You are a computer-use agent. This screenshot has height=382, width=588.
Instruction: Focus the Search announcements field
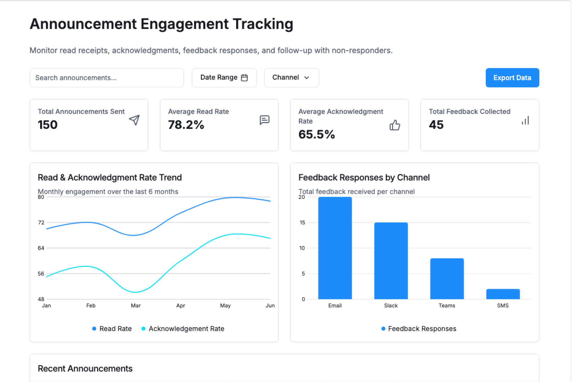coord(107,78)
